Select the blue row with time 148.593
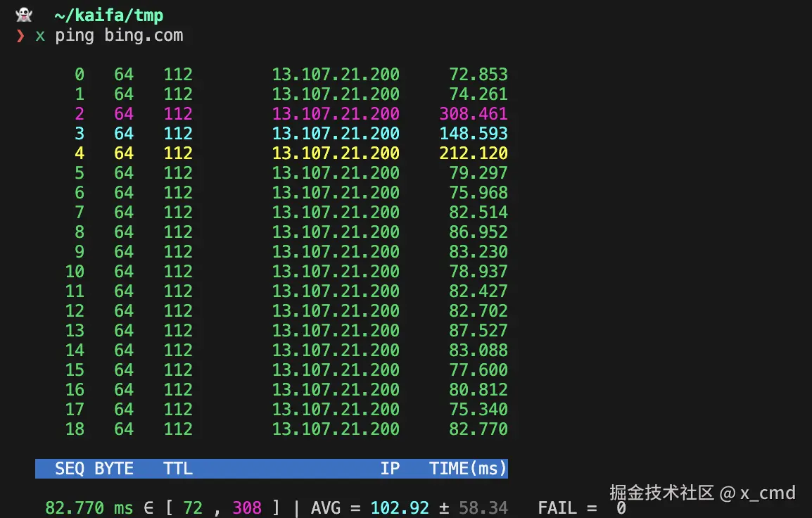Viewport: 812px width, 518px height. tap(281, 133)
